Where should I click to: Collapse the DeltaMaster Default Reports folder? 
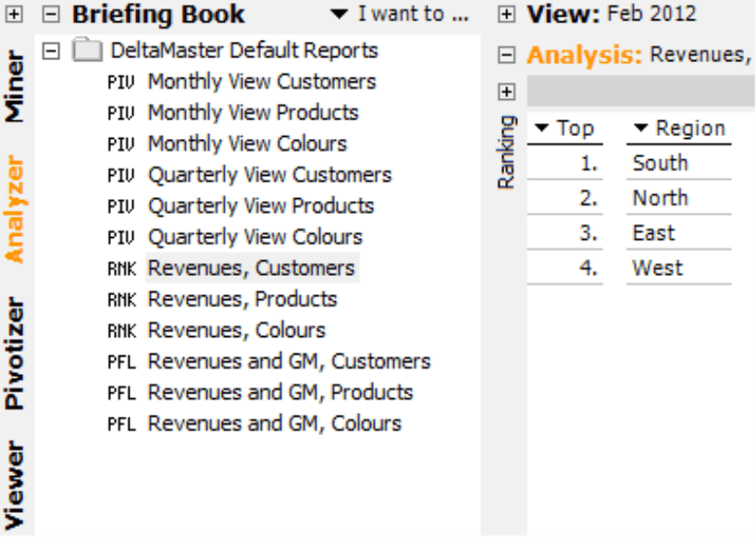[51, 50]
